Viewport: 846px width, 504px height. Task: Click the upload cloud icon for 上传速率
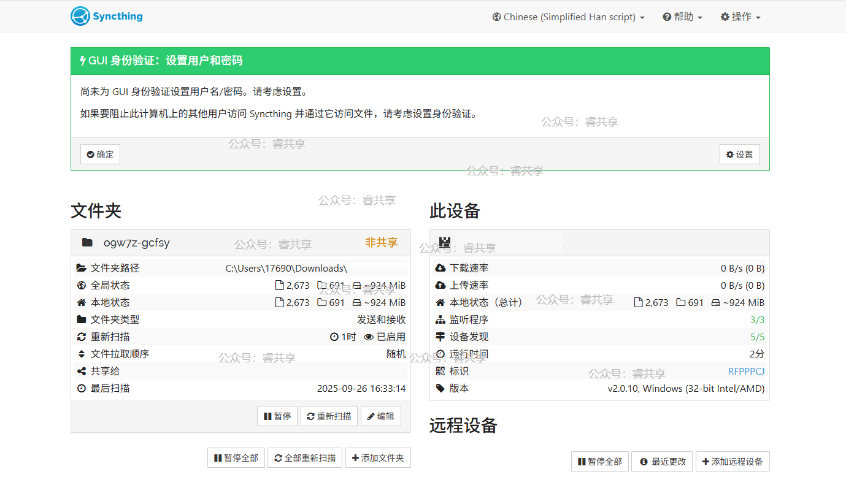tap(440, 285)
